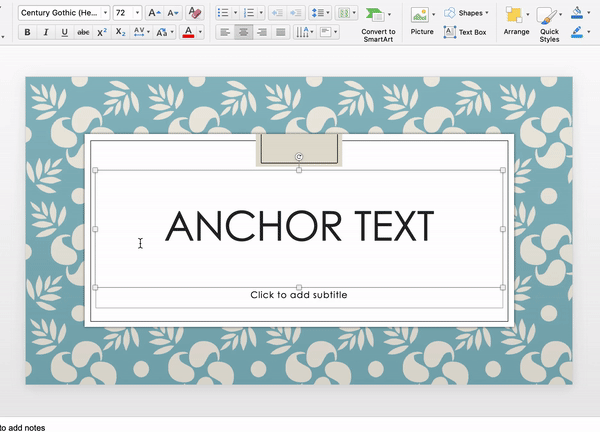Center align the text
Screen dimensions: 600x432
click(243, 32)
